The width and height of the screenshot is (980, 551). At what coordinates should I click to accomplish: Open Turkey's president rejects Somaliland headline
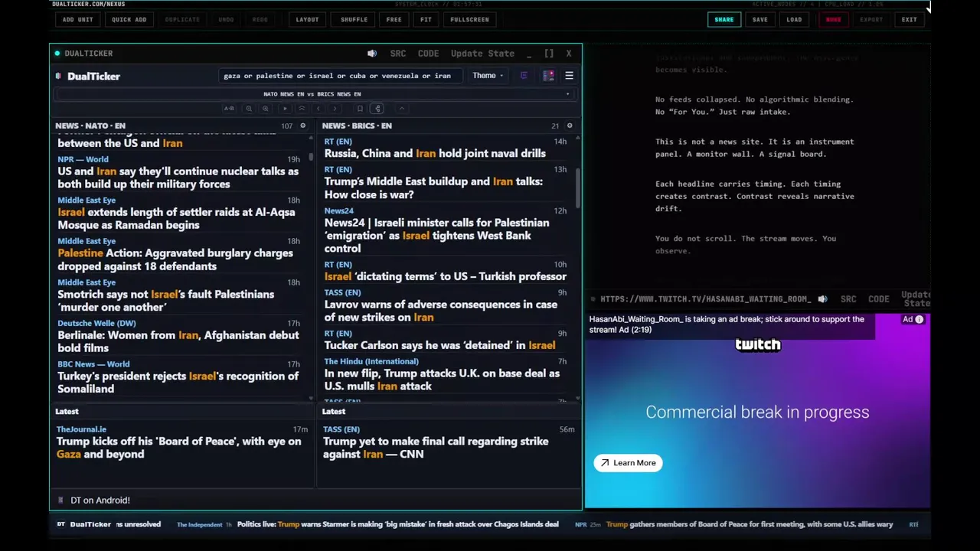pos(178,383)
